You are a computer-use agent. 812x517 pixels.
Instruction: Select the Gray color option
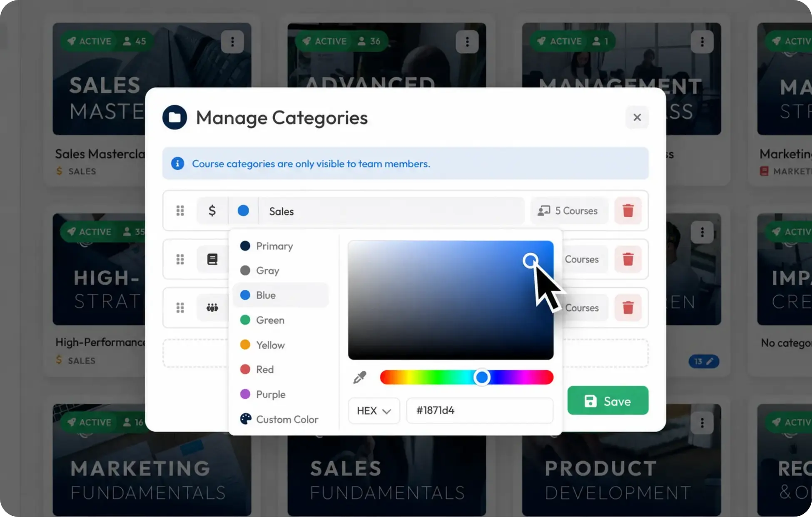[281, 271]
